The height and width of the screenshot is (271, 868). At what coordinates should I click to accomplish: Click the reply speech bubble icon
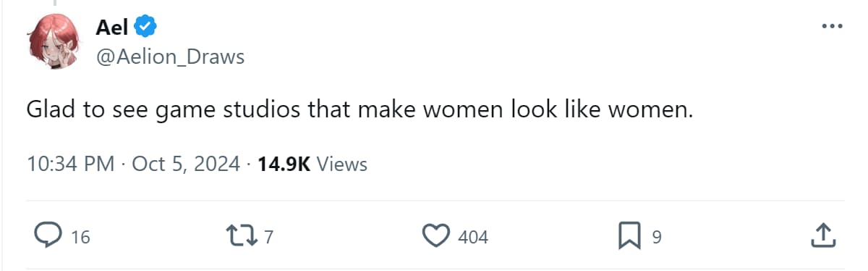pyautogui.click(x=47, y=235)
